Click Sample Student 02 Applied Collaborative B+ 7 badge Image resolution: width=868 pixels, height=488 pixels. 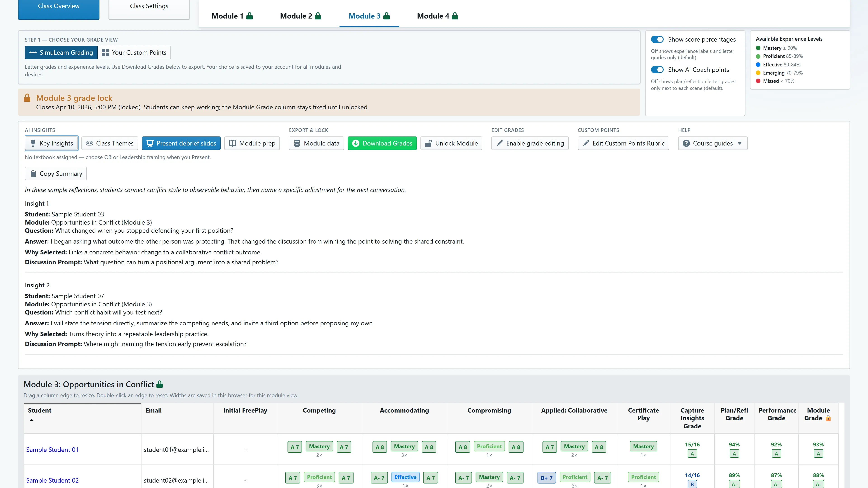click(546, 478)
